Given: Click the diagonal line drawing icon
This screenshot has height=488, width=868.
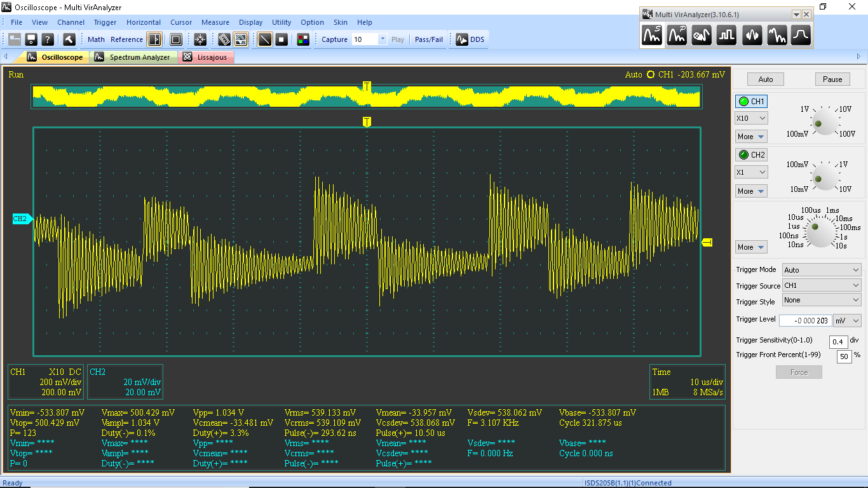Looking at the screenshot, I should coord(265,39).
